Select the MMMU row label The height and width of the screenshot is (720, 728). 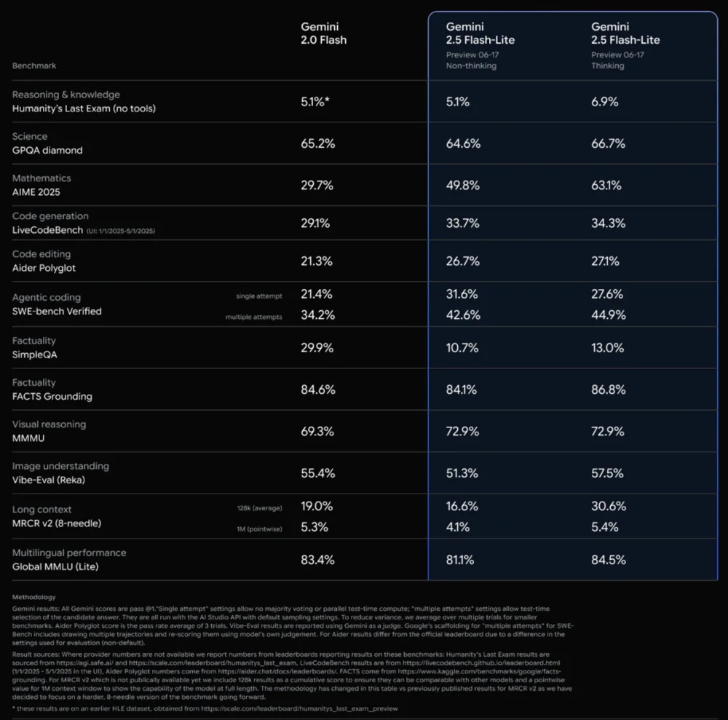click(28, 438)
